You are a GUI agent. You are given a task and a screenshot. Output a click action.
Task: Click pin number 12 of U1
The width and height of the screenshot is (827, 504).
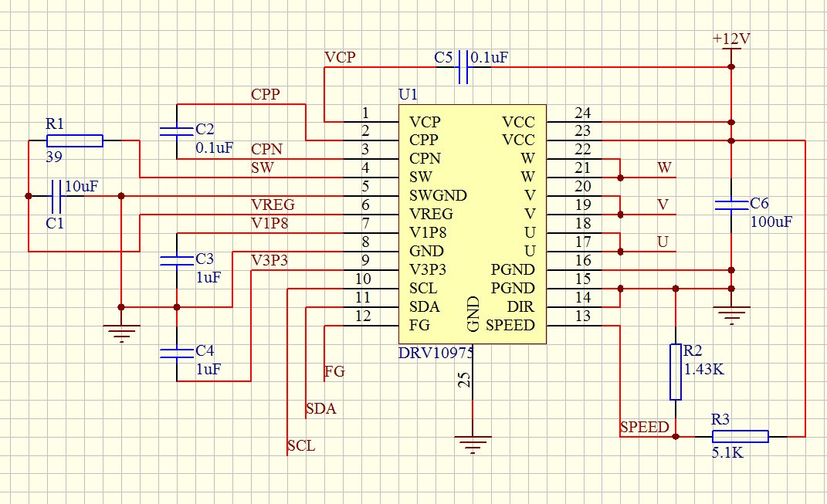[363, 316]
